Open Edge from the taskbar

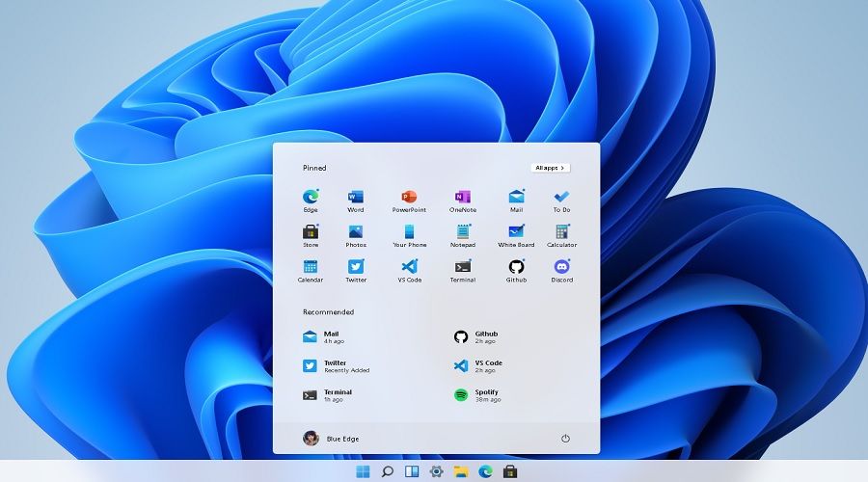[485, 471]
